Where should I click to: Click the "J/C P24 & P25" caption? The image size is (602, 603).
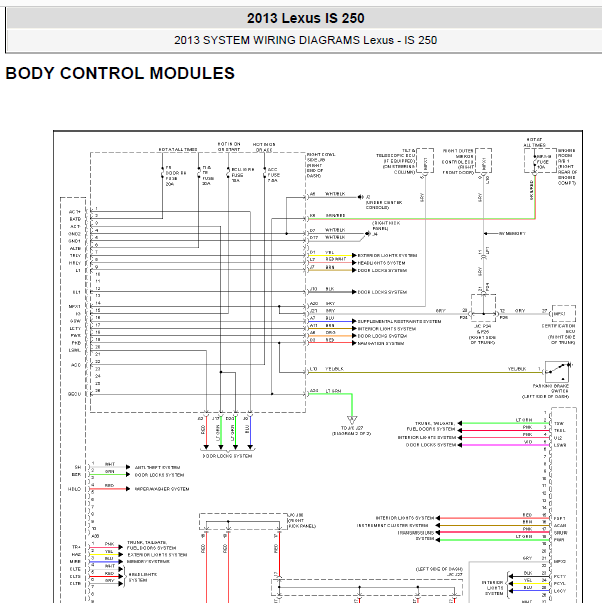coord(483,334)
